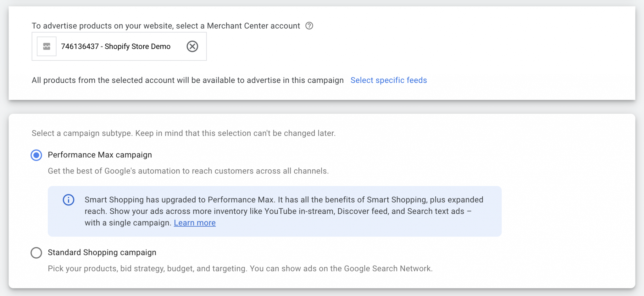Open the Learn more link
The height and width of the screenshot is (296, 644).
pos(195,223)
